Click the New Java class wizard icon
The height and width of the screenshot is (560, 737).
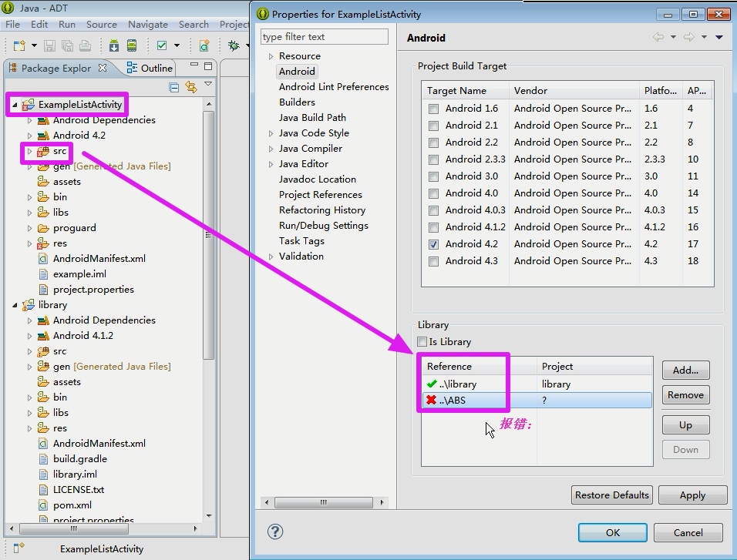pyautogui.click(x=204, y=45)
